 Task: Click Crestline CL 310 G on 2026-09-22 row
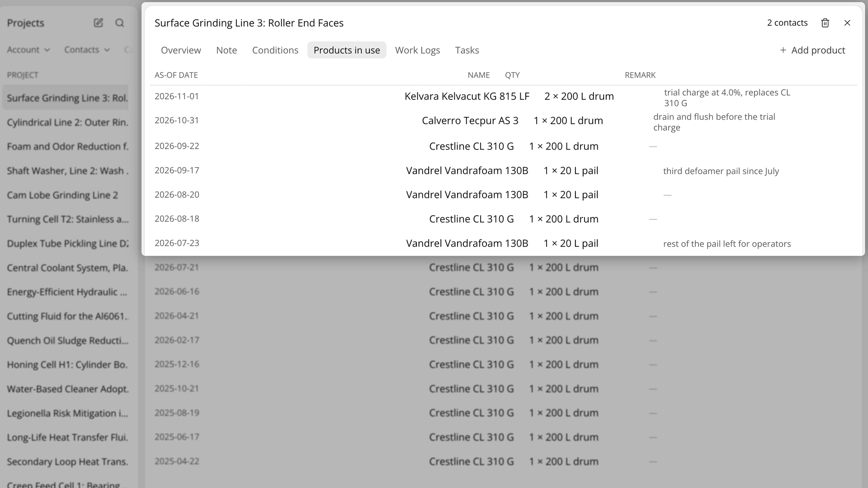(x=471, y=146)
